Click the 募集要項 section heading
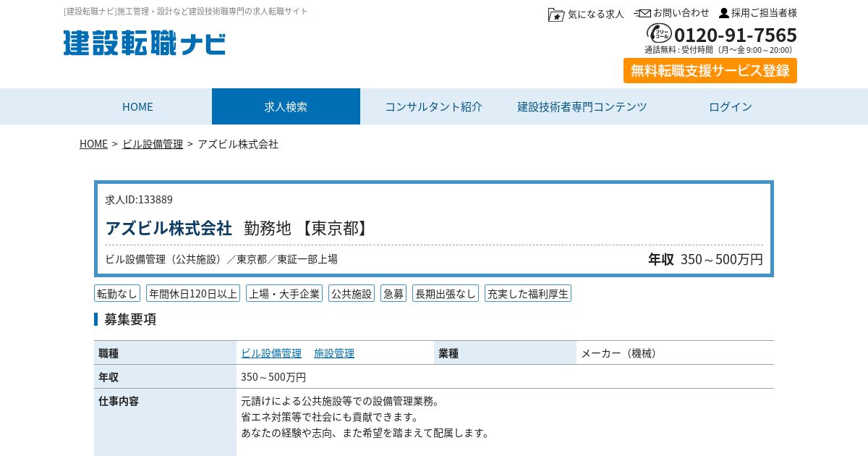868x456 pixels. click(x=130, y=319)
